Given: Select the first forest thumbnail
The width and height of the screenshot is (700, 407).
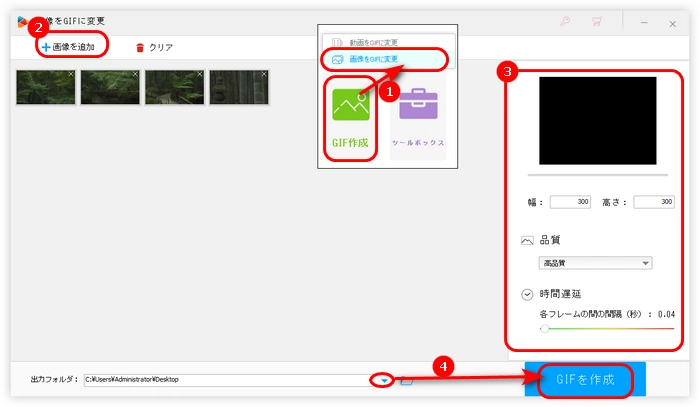Looking at the screenshot, I should pos(46,87).
